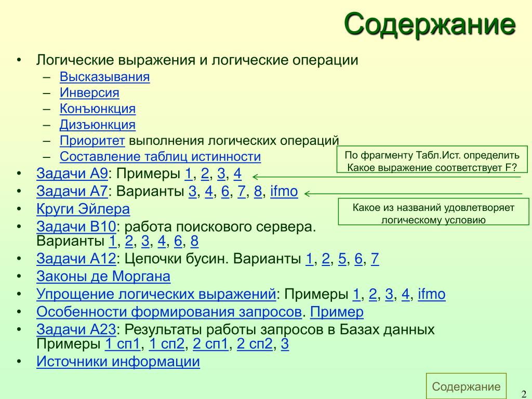Open the Круги Эйлера link
This screenshot has width=532, height=399.
[83, 209]
